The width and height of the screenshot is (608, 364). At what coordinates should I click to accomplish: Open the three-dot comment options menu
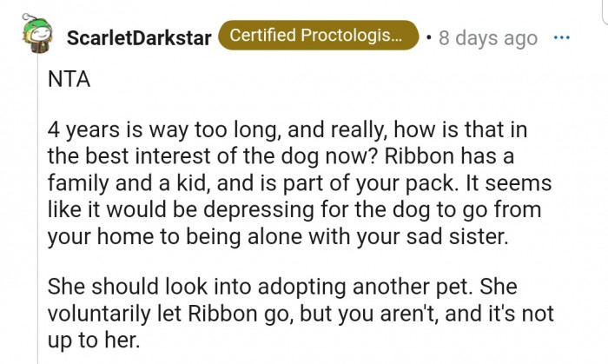[x=562, y=37]
